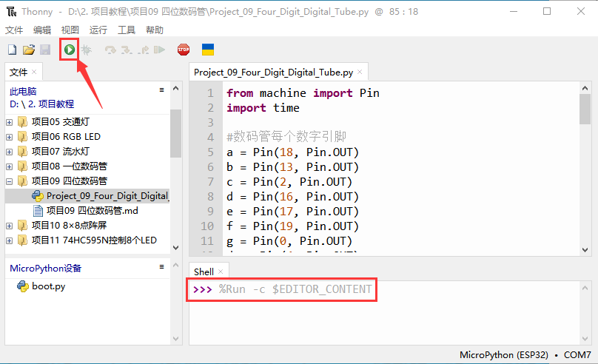Run current script with green play button
The image size is (598, 364).
69,50
